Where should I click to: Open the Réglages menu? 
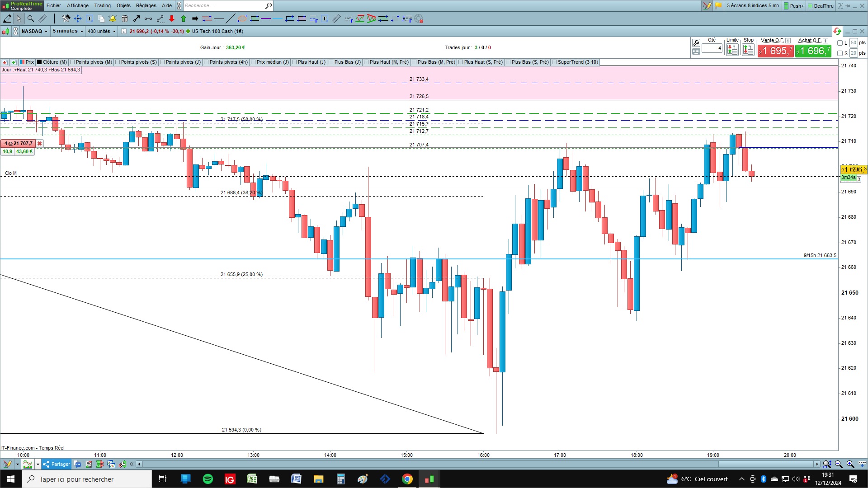click(146, 5)
